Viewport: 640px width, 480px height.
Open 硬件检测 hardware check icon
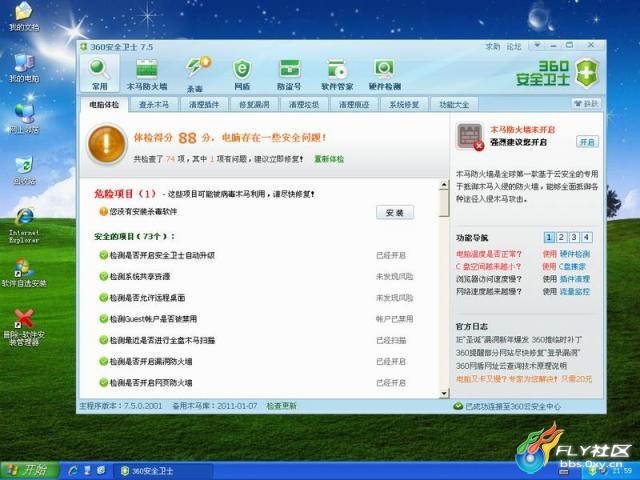384,73
